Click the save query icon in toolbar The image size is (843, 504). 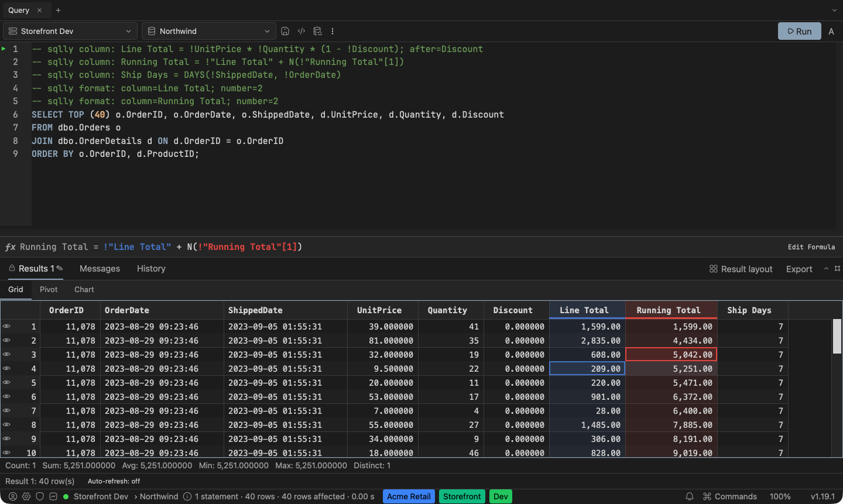(x=285, y=31)
